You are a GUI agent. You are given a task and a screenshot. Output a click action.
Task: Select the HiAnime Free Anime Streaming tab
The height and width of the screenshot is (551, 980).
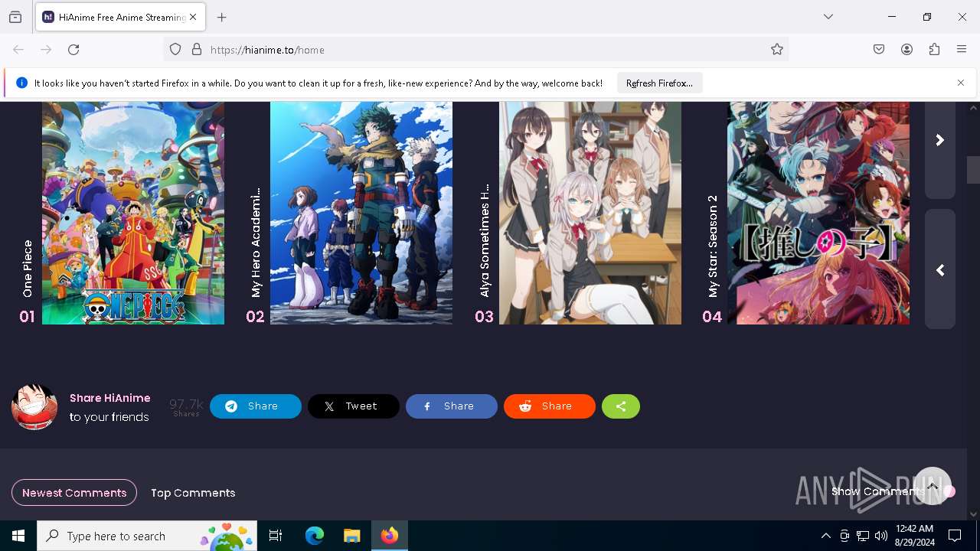point(119,17)
